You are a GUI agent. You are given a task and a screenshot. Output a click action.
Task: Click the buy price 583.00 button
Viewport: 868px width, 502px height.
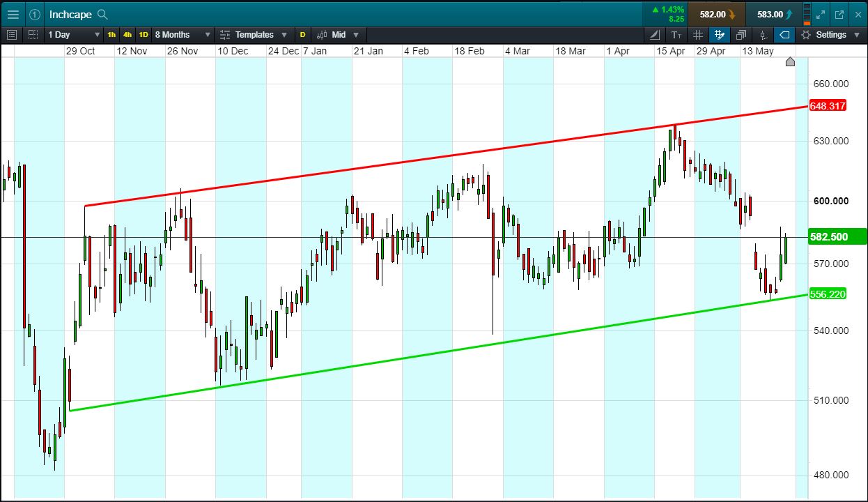point(774,14)
